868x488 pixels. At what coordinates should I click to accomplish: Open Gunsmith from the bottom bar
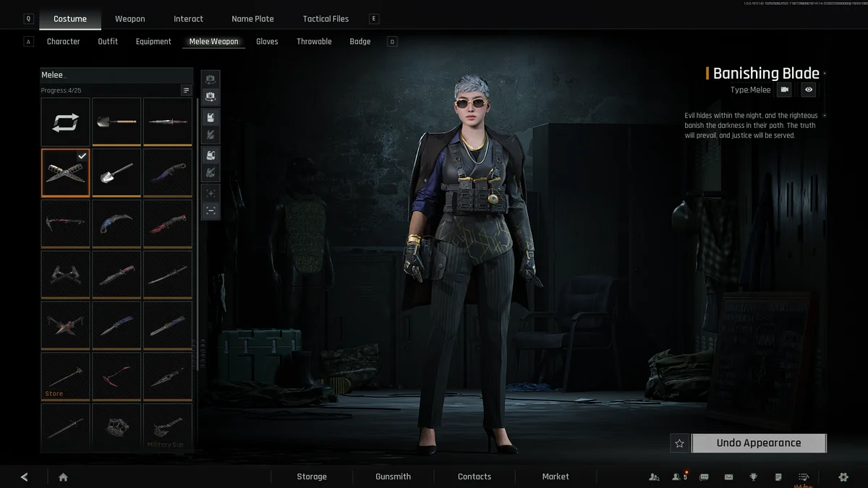pyautogui.click(x=393, y=477)
